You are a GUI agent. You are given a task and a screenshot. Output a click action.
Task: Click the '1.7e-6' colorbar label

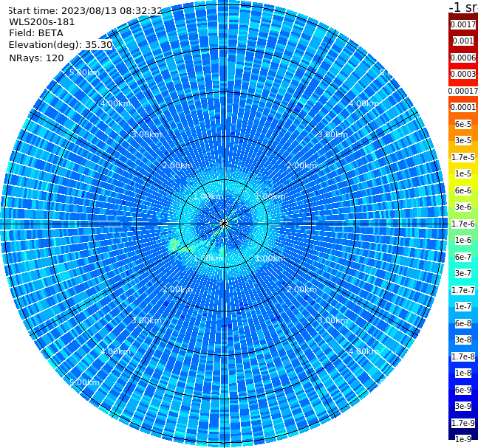coord(463,224)
